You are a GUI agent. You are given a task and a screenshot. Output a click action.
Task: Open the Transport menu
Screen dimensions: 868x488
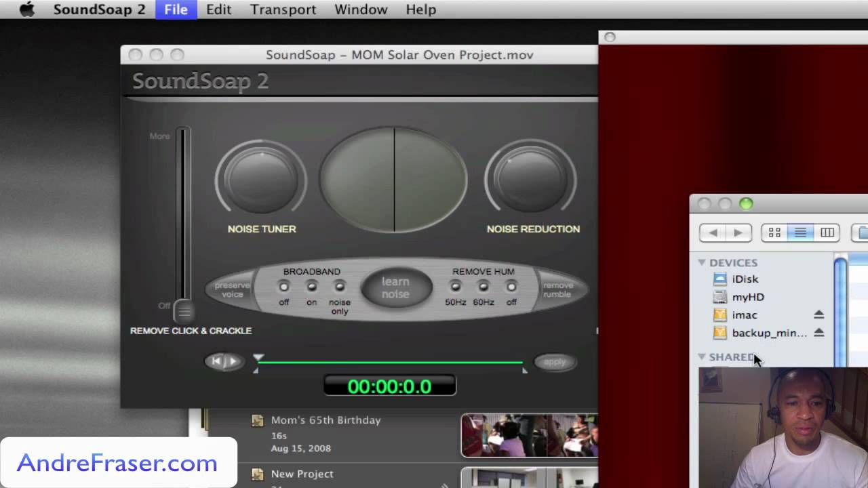[283, 9]
